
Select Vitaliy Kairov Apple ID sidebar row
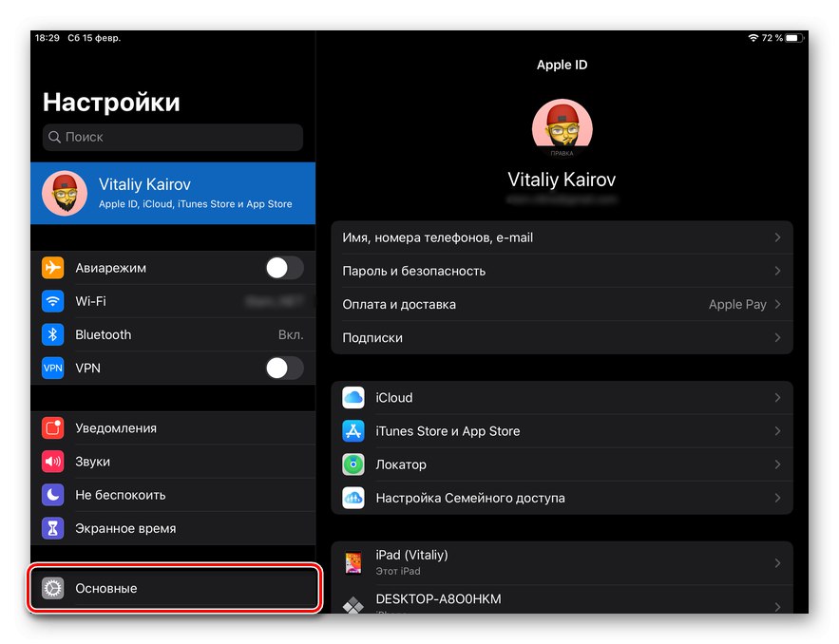click(173, 193)
